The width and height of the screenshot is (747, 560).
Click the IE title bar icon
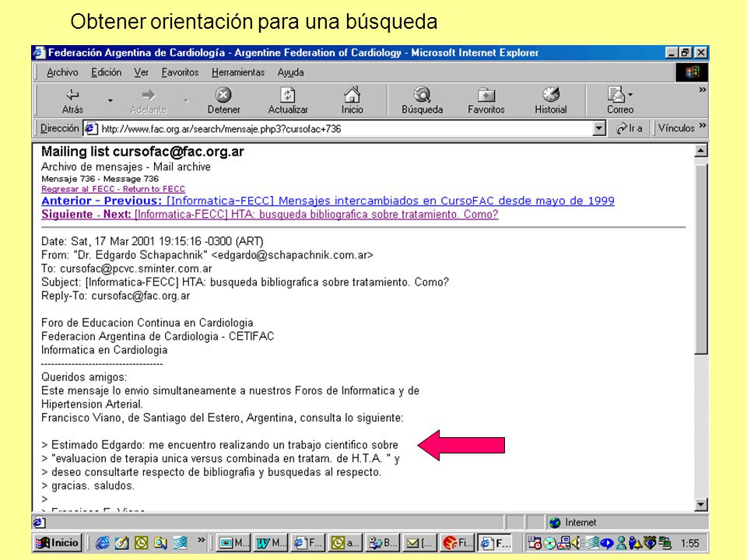coord(40,52)
